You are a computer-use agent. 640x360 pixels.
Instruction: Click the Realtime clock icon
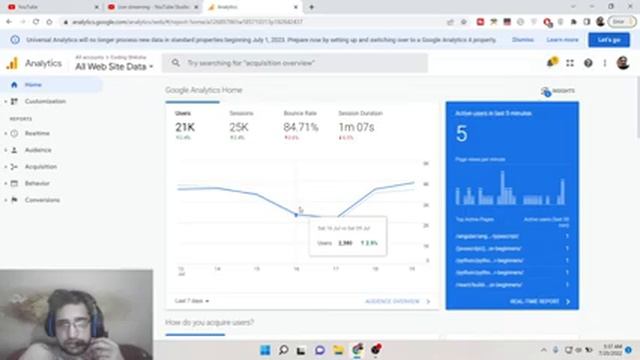[x=14, y=133]
